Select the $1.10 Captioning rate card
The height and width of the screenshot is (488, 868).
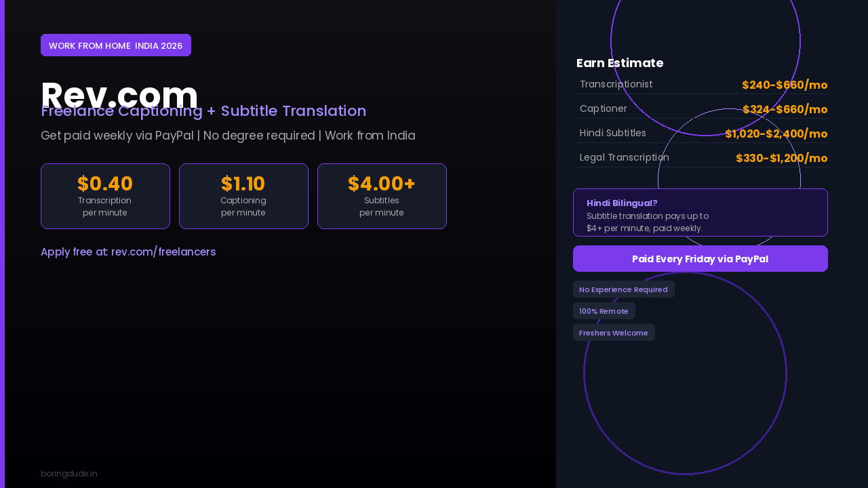(243, 196)
